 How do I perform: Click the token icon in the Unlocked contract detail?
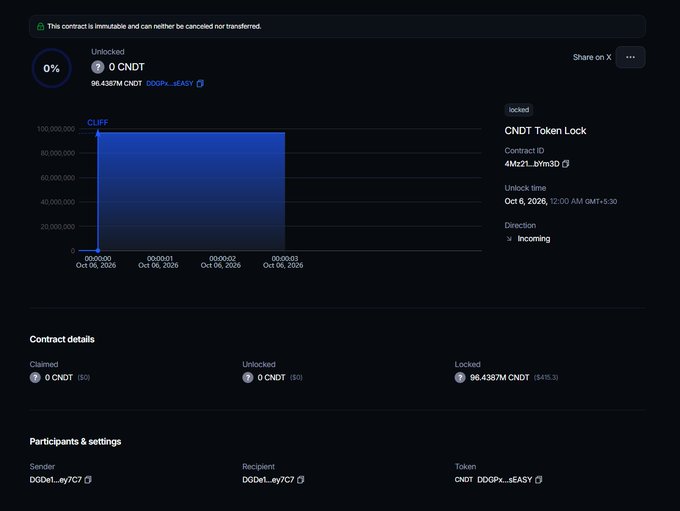pos(248,377)
